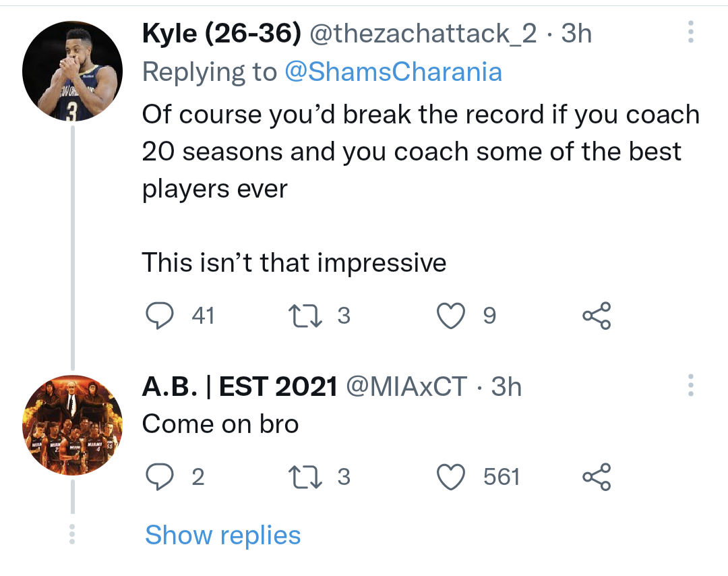Viewport: 728px width, 576px height.
Task: Share A.B.'s reply via the share icon
Action: [x=596, y=476]
